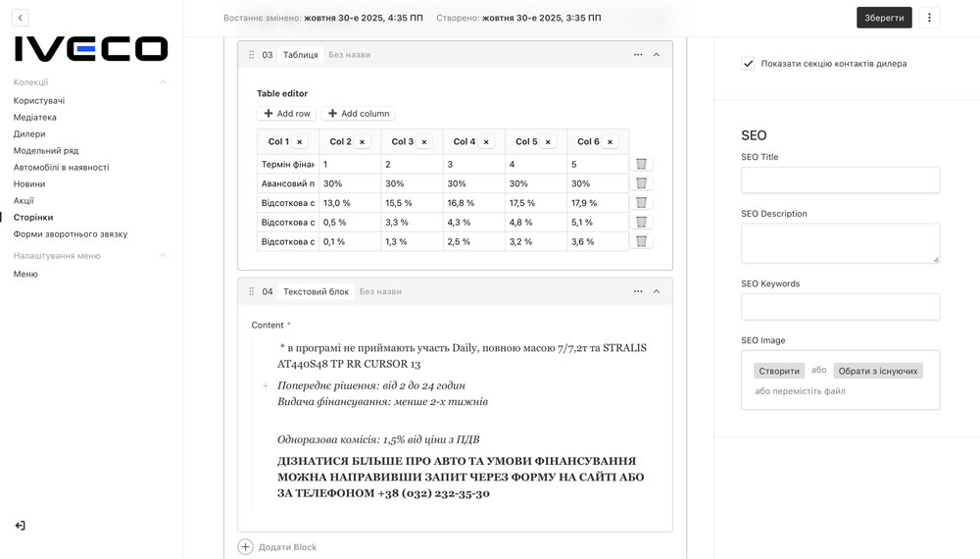The image size is (980, 559).
Task: Open the more options menu beside Зберегти
Action: click(x=929, y=18)
